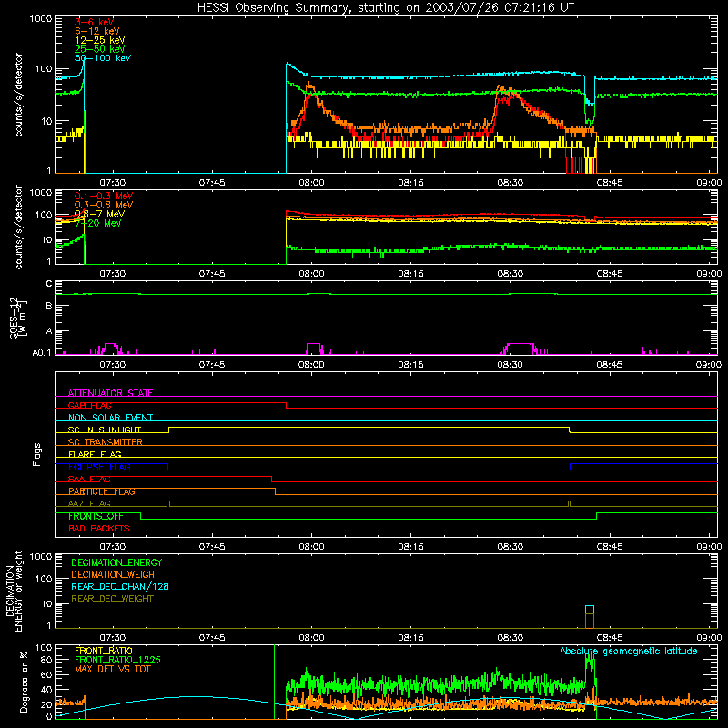The width and height of the screenshot is (728, 728).
Task: Click the BAD_PACKETS flag label
Action: point(99,528)
